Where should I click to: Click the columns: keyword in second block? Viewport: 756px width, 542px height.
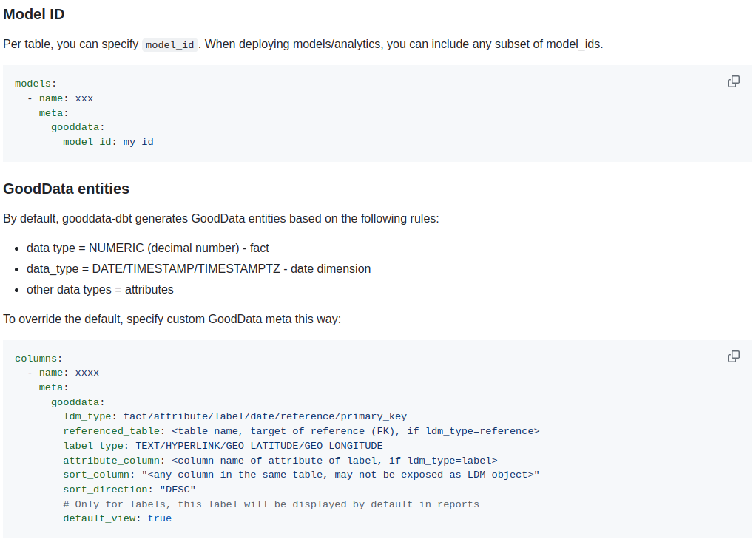pyautogui.click(x=38, y=358)
